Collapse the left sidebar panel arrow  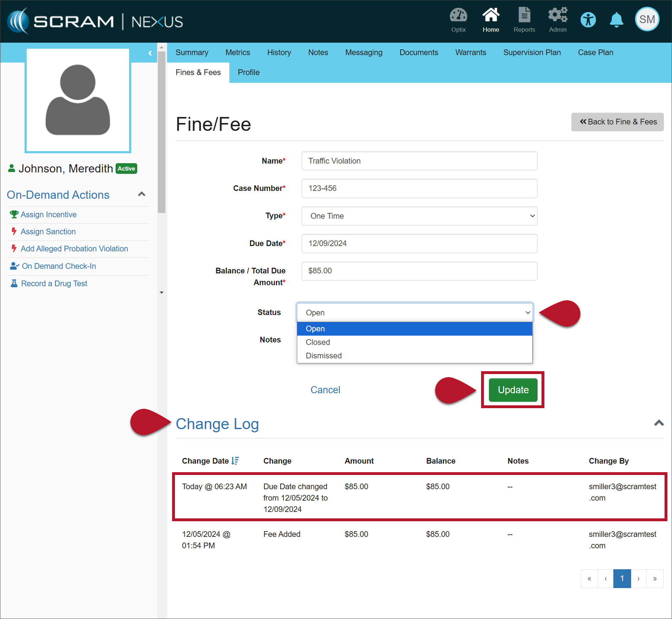pyautogui.click(x=150, y=53)
